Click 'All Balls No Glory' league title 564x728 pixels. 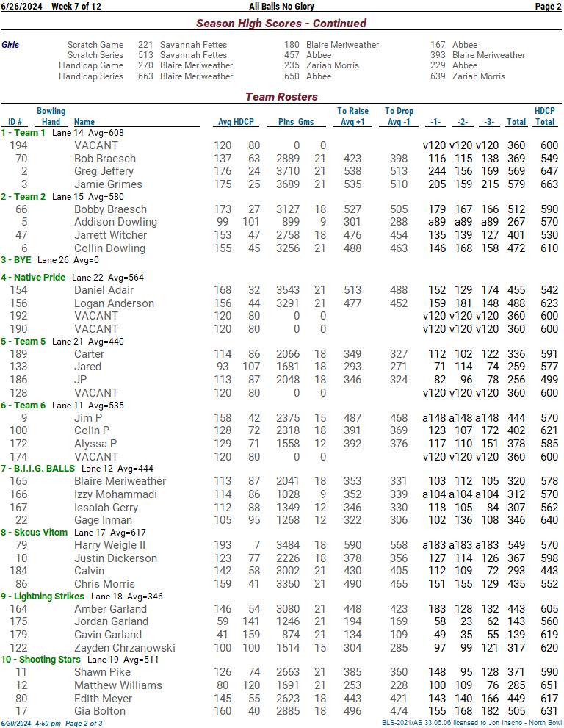click(x=281, y=7)
